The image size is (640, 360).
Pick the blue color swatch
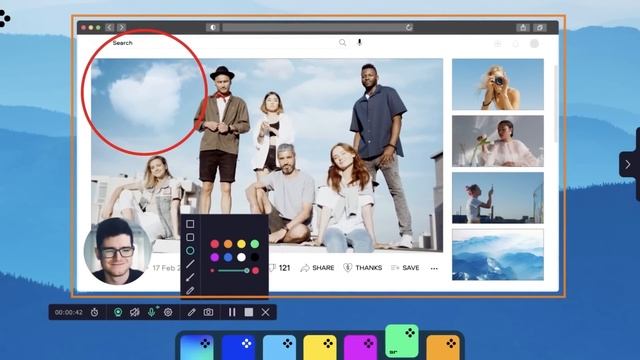pyautogui.click(x=228, y=257)
